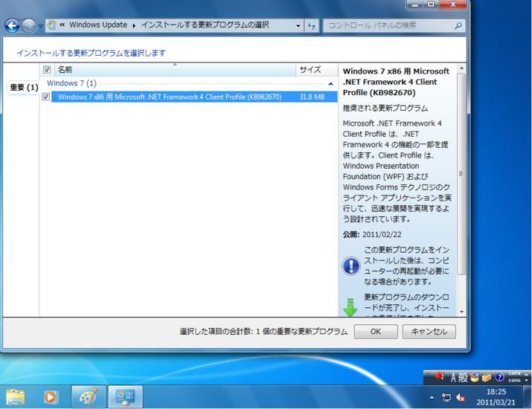This screenshot has width=532, height=409.
Task: Toggle the CAPS indicator on language bar
Action: coord(514,373)
